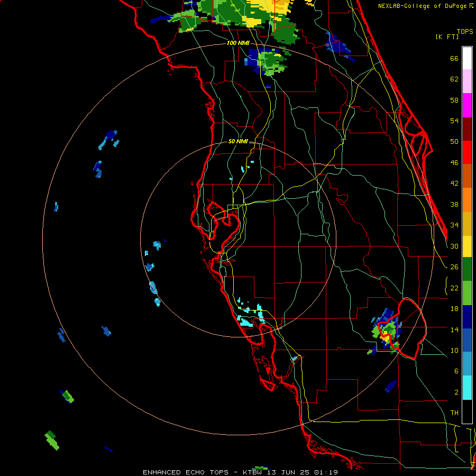The height and width of the screenshot is (476, 476).
Task: Click legend value 26
Action: tap(454, 267)
